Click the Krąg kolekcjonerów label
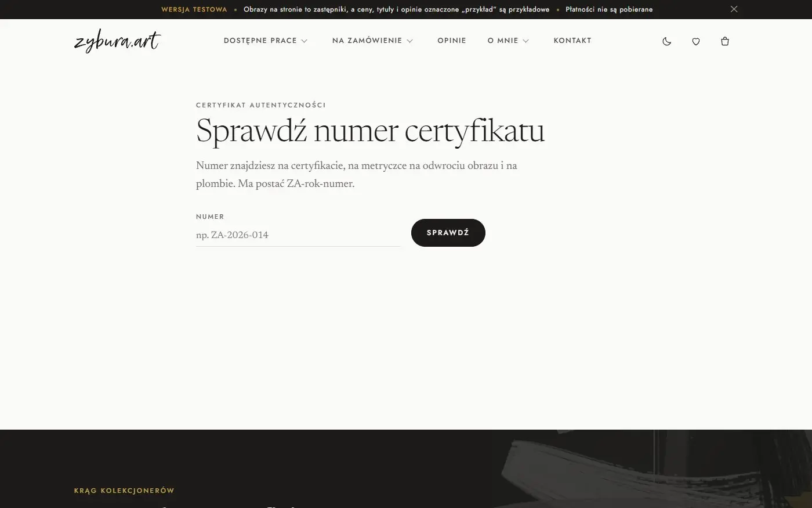Viewport: 812px width, 508px height. click(x=124, y=491)
